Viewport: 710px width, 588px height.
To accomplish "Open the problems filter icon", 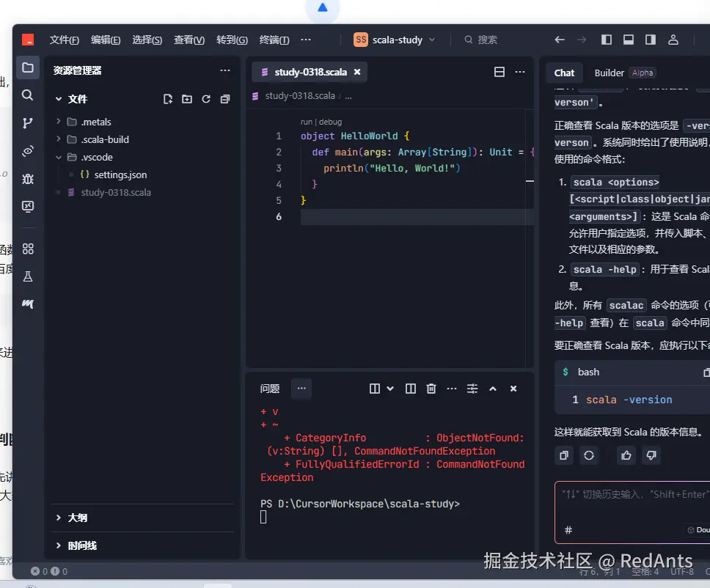I will tap(472, 388).
